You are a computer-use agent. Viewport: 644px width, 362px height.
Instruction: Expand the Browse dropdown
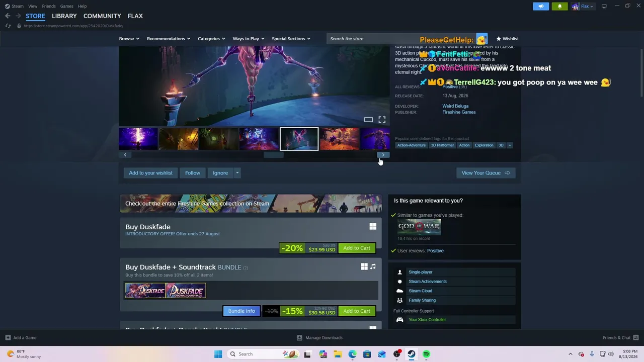coord(129,39)
